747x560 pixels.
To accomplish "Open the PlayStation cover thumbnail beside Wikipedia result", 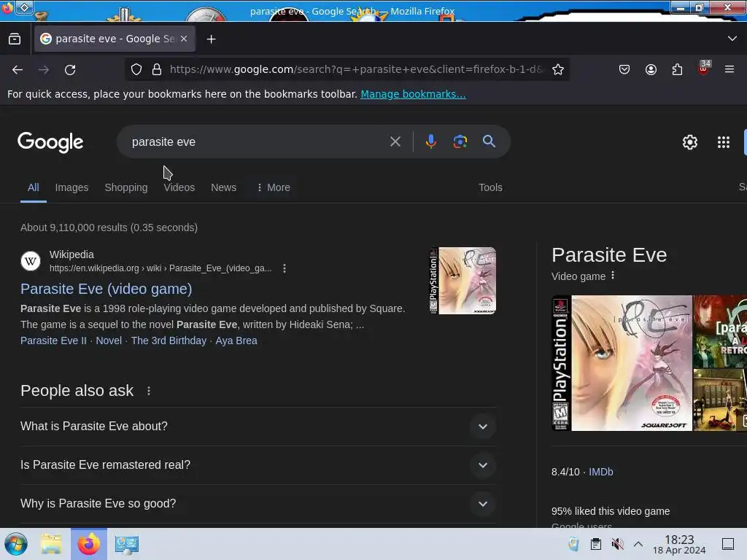I will click(462, 281).
